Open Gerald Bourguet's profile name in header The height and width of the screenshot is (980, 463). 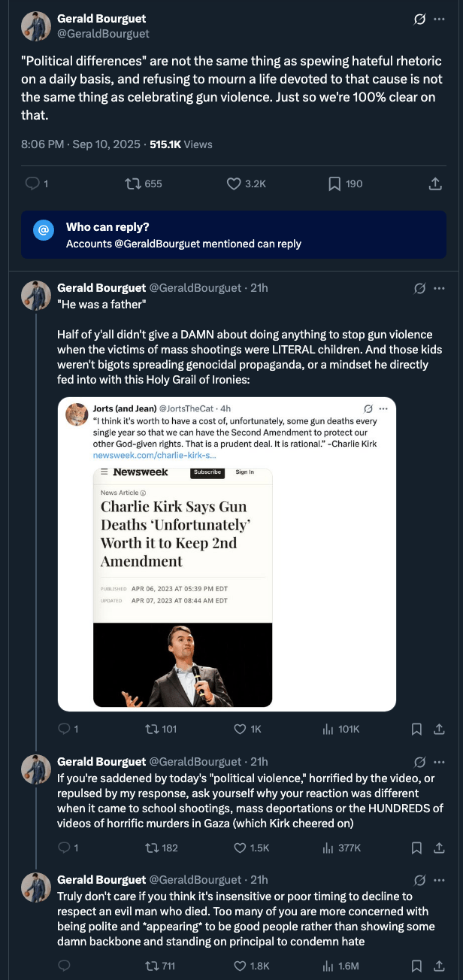[101, 18]
